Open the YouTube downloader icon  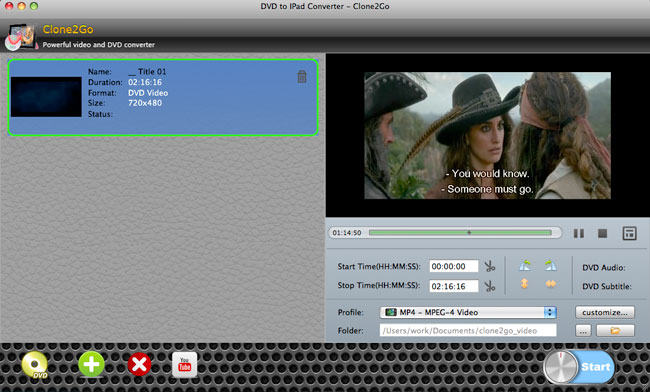click(x=184, y=365)
